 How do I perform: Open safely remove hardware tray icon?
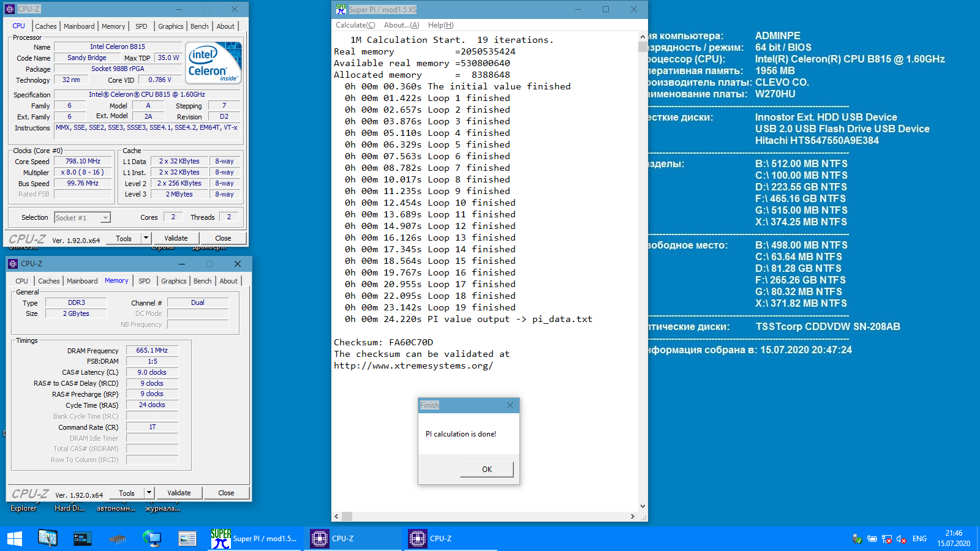[x=858, y=539]
